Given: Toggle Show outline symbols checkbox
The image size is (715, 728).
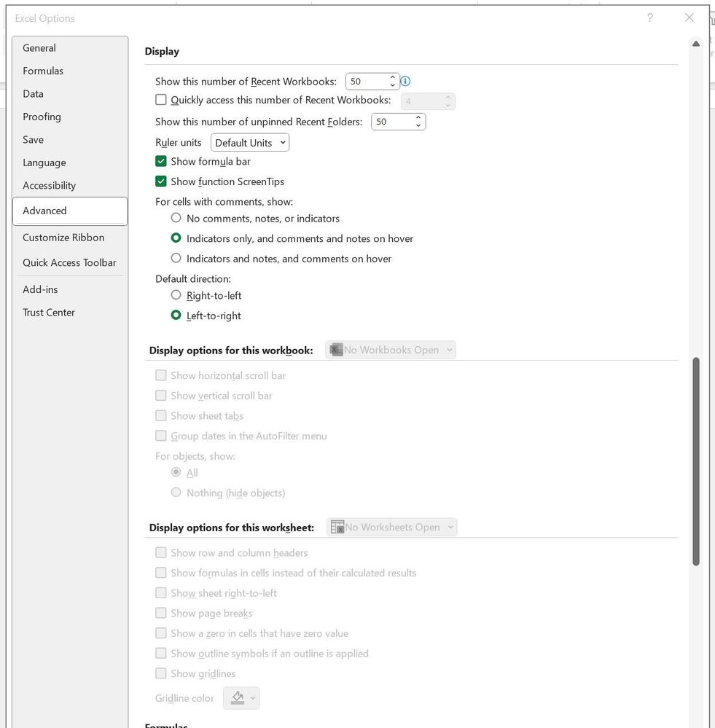Looking at the screenshot, I should (x=160, y=653).
